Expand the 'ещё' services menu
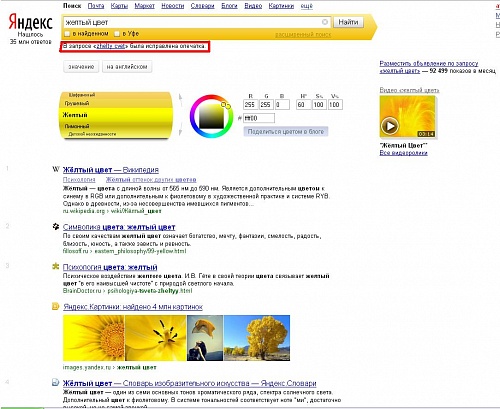Screen dimensions: 500x409 [x=307, y=6]
